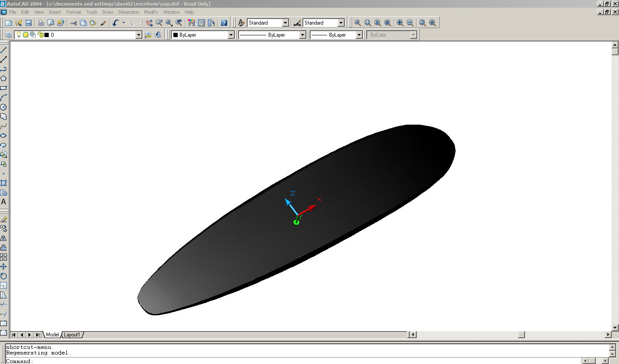
Task: Toggle layer 0 lock padlock icon
Action: 40,35
